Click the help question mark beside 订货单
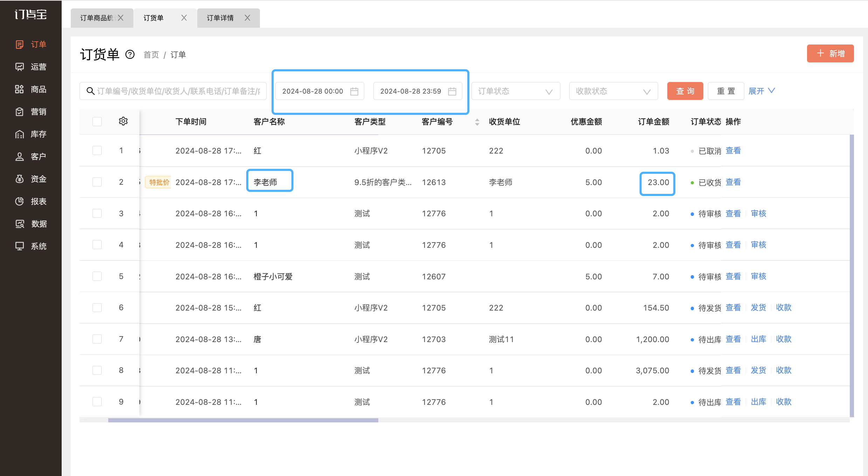The height and width of the screenshot is (476, 868). (130, 54)
